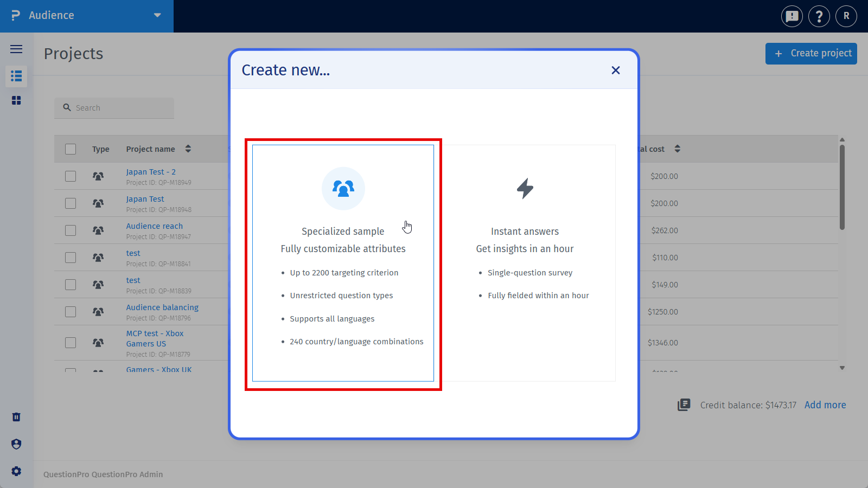Click the Add more credits link

click(x=825, y=405)
